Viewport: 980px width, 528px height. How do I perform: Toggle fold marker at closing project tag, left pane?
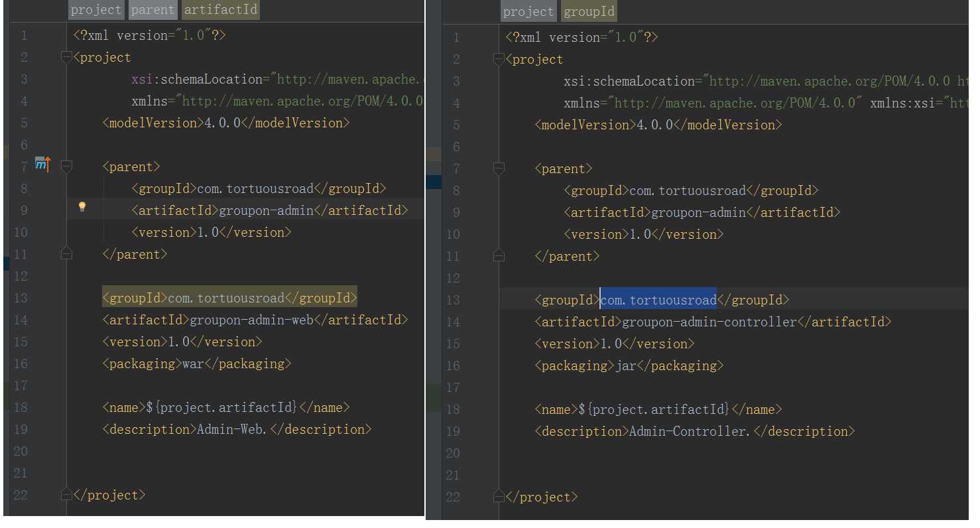click(x=66, y=494)
